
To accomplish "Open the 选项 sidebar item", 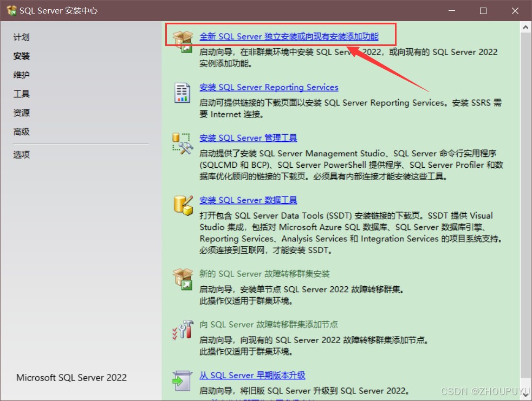I will tap(21, 155).
